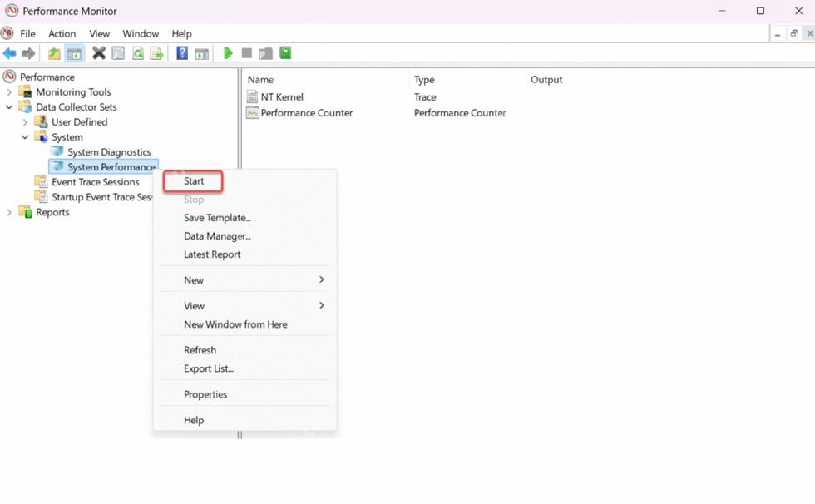815x504 pixels.
Task: Click the Performance Counter list icon
Action: click(252, 113)
